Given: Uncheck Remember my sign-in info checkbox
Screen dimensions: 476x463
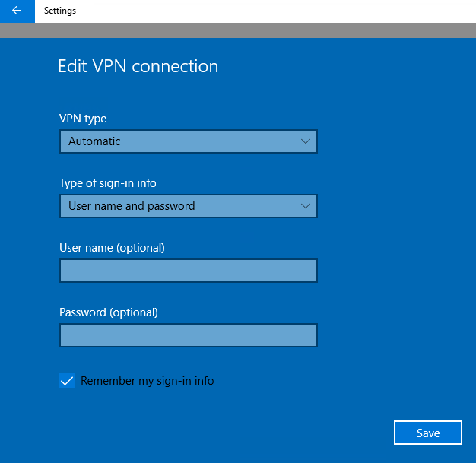Looking at the screenshot, I should click(67, 381).
